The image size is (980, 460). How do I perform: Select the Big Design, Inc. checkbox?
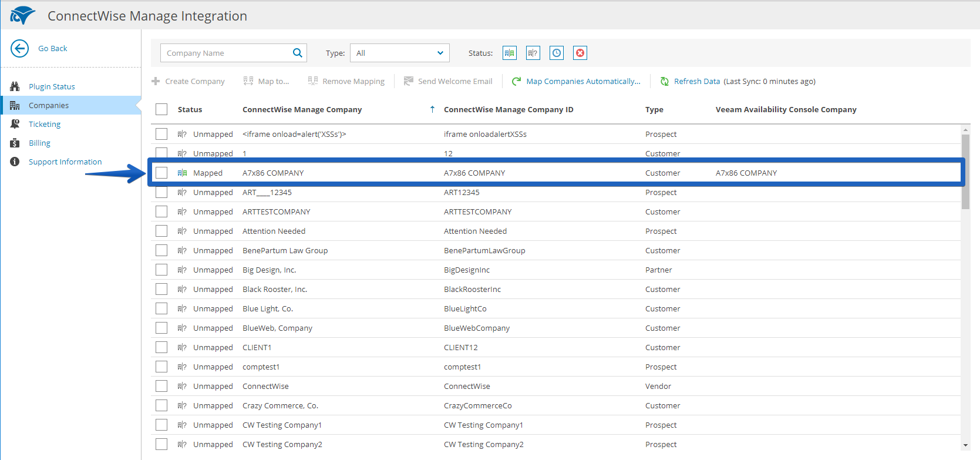click(x=161, y=270)
